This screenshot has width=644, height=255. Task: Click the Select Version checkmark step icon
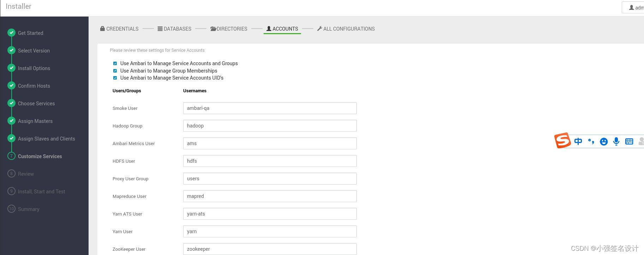[11, 50]
